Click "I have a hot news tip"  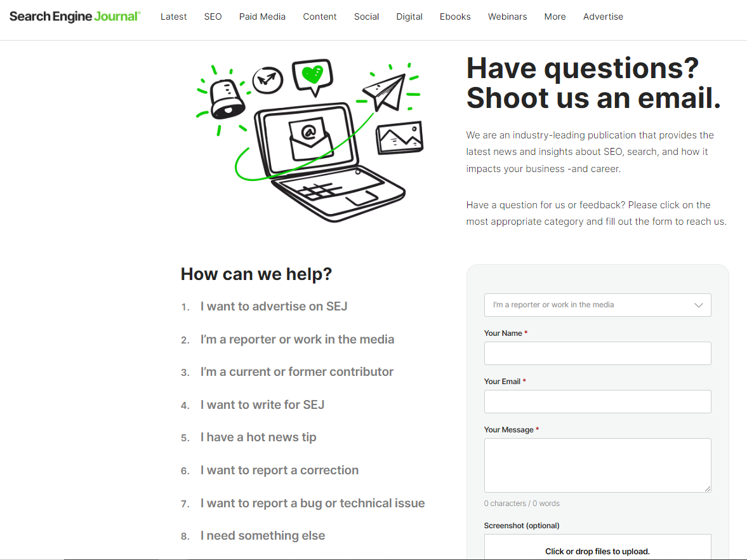coord(258,437)
